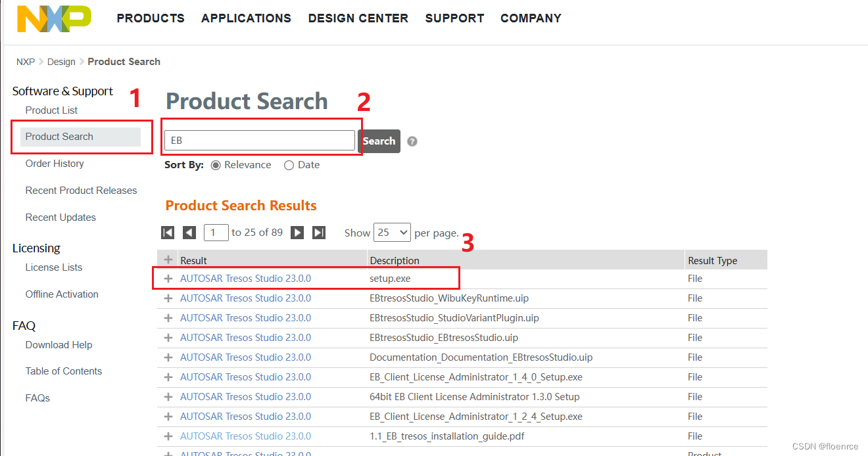Open the SUPPORT menu
This screenshot has height=456, width=868.
(x=454, y=18)
